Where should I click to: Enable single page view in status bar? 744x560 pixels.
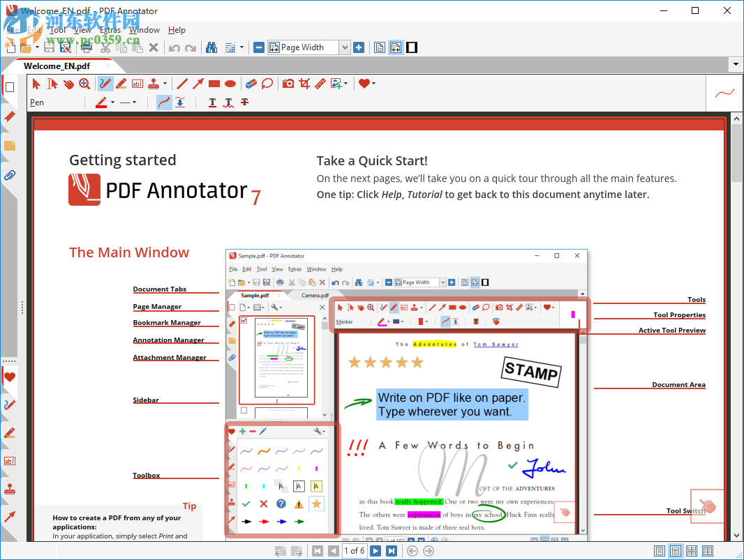point(660,551)
